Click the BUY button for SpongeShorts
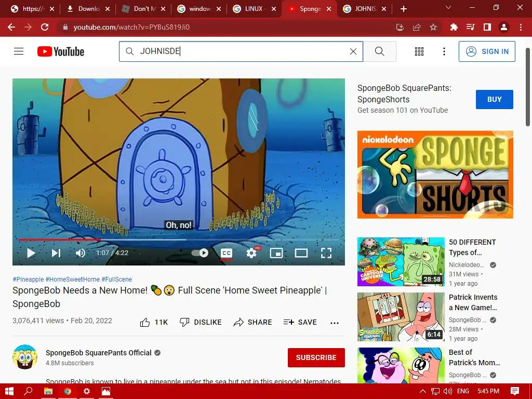 tap(495, 99)
